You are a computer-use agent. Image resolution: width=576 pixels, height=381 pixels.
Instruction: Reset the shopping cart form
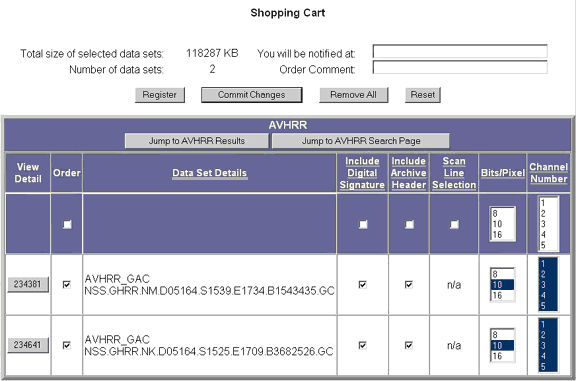click(423, 95)
